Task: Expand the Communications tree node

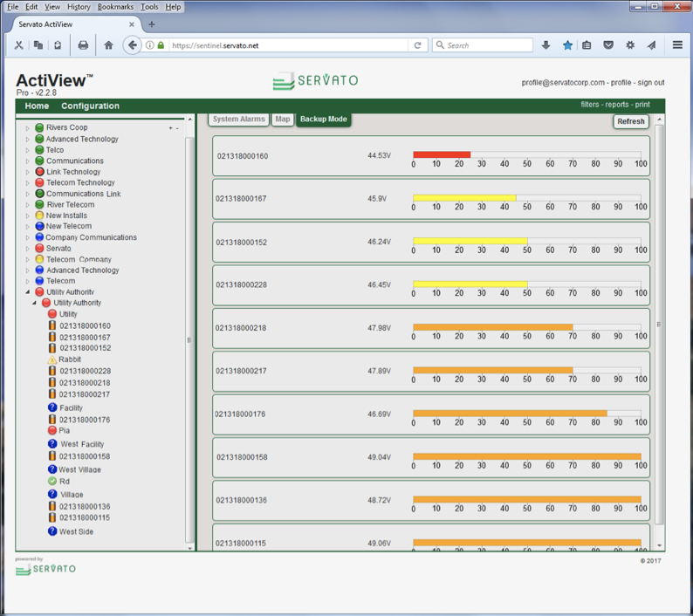Action: [x=27, y=161]
